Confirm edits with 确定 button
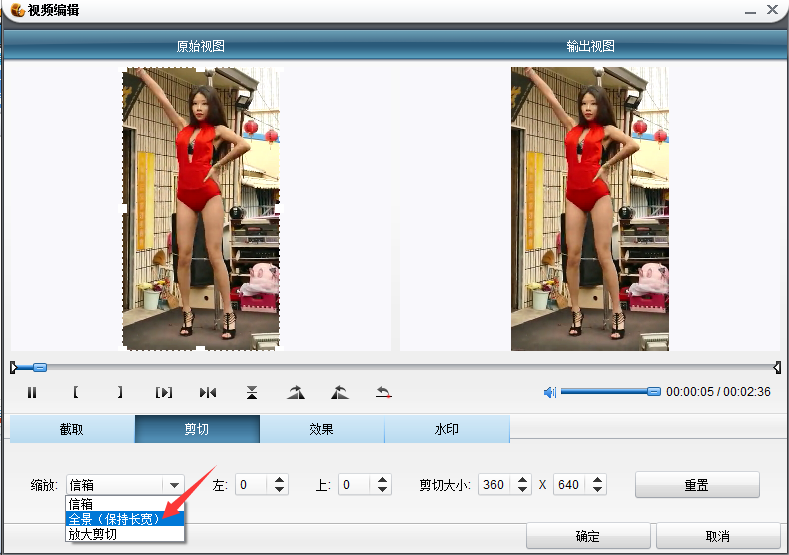Screen dimensions: 789x555 (588, 536)
